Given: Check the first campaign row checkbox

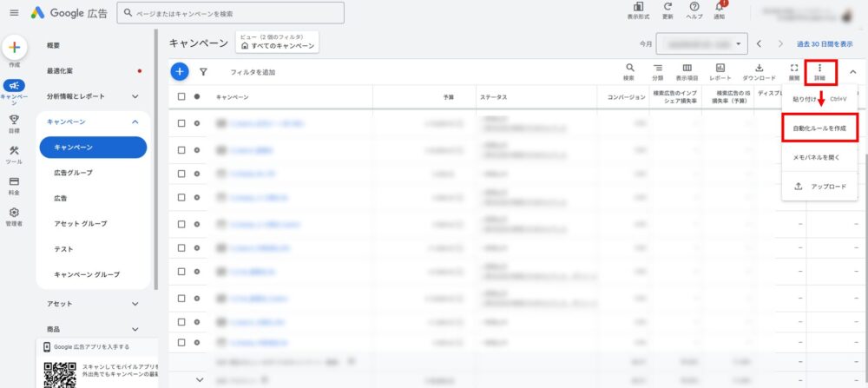Looking at the screenshot, I should click(181, 124).
